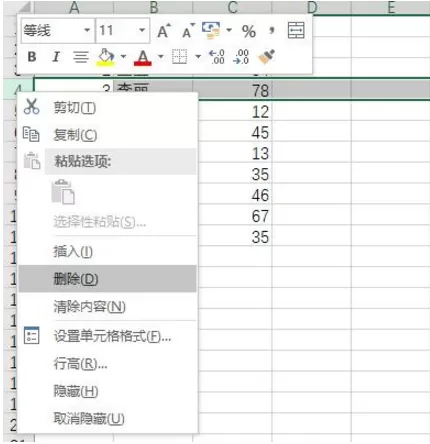430x444 pixels.
Task: Select column B header
Action: 153,7
